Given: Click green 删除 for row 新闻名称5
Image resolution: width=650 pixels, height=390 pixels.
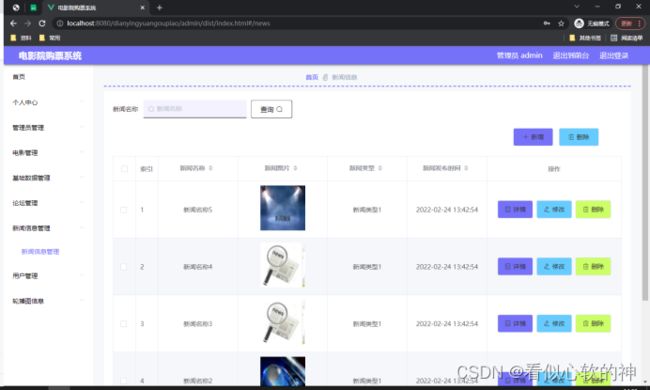Looking at the screenshot, I should 593,210.
